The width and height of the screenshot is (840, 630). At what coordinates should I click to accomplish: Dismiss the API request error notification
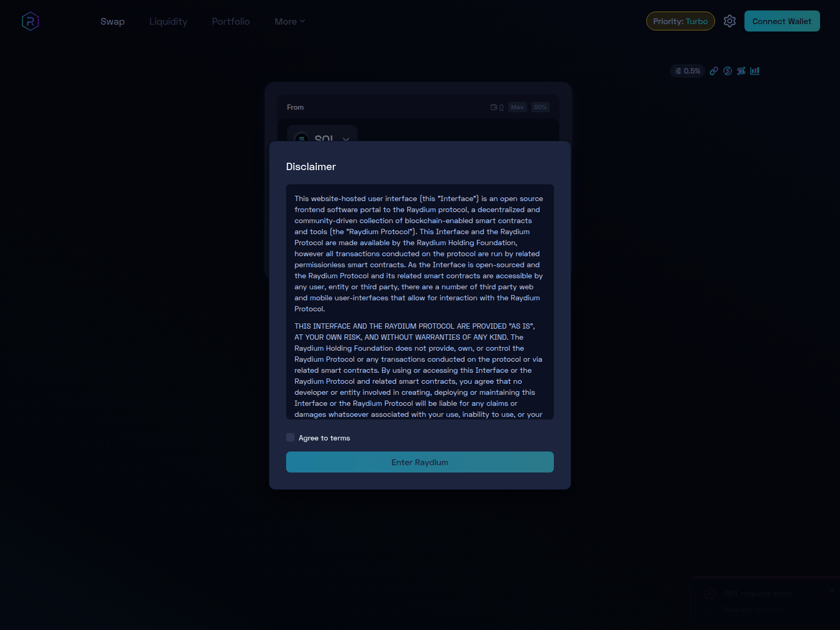point(831,590)
